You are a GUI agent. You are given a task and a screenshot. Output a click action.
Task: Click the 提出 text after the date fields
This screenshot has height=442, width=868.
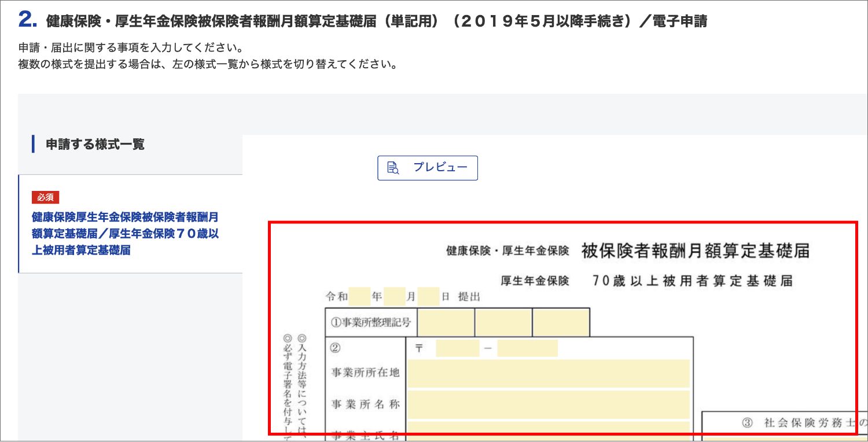click(x=470, y=297)
